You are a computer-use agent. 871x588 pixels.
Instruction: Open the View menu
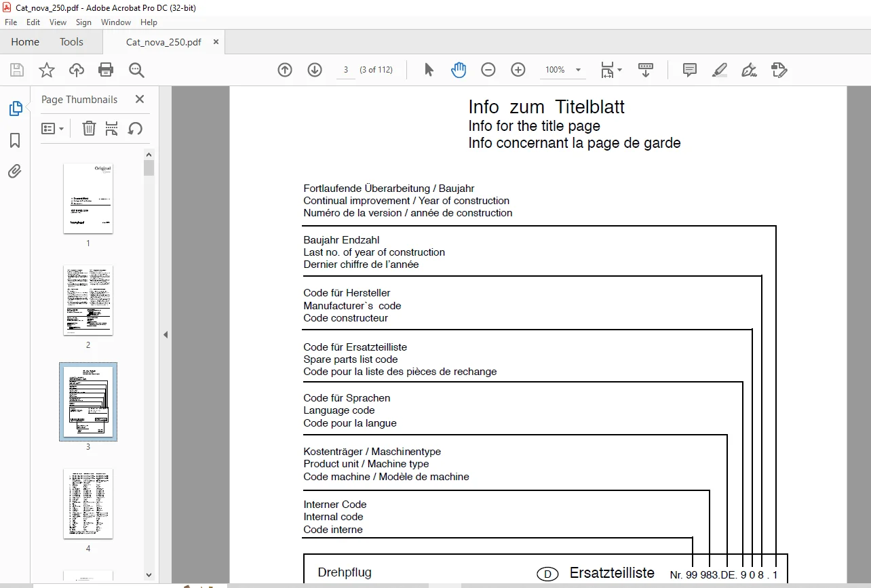click(58, 22)
